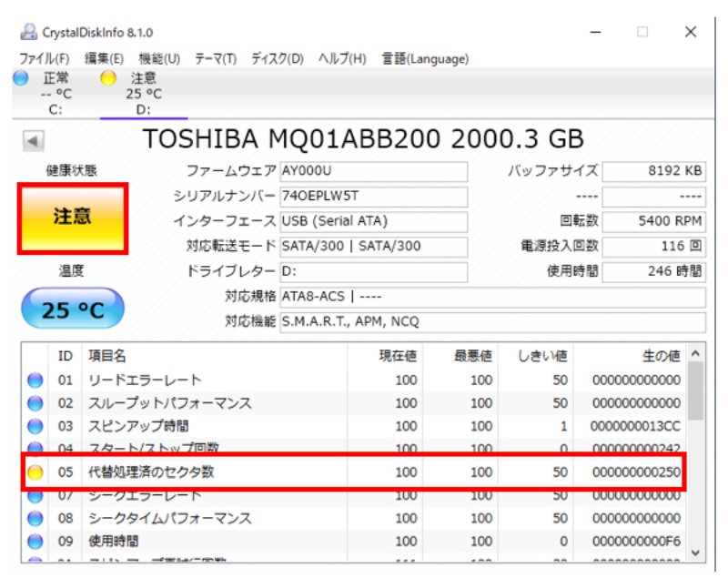
Task: Click the previous disk arrow button
Action: [34, 142]
